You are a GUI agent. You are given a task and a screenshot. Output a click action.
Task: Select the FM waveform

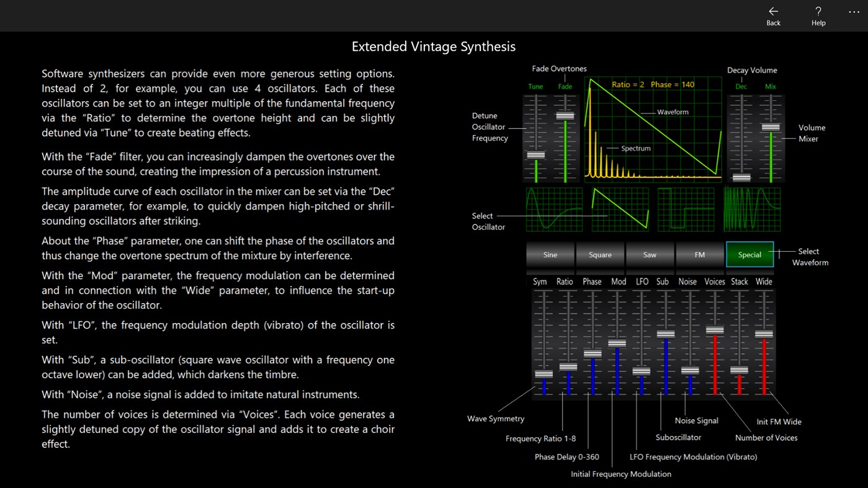pyautogui.click(x=699, y=254)
